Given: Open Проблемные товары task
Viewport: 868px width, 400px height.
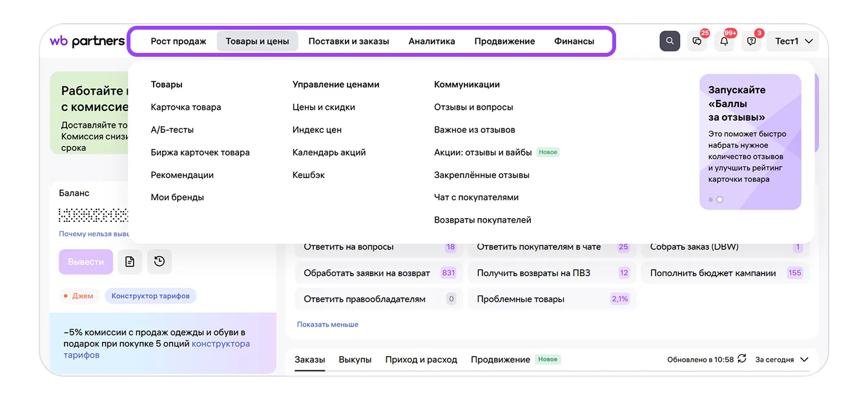Looking at the screenshot, I should 552,299.
